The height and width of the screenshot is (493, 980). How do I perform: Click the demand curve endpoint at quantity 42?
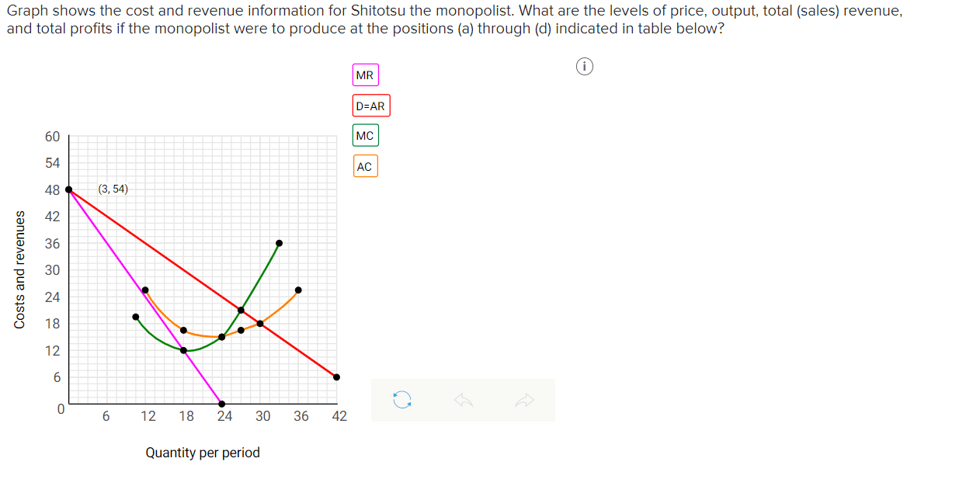336,377
